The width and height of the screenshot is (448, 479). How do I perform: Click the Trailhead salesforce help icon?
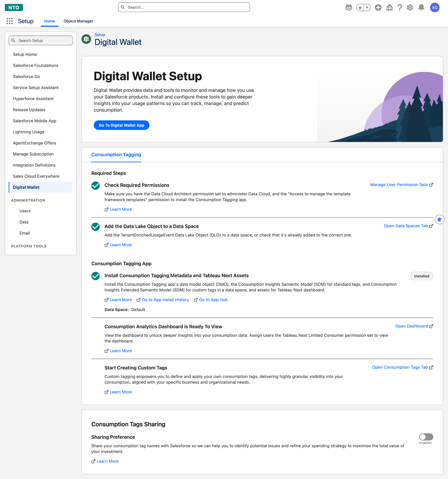[x=390, y=7]
